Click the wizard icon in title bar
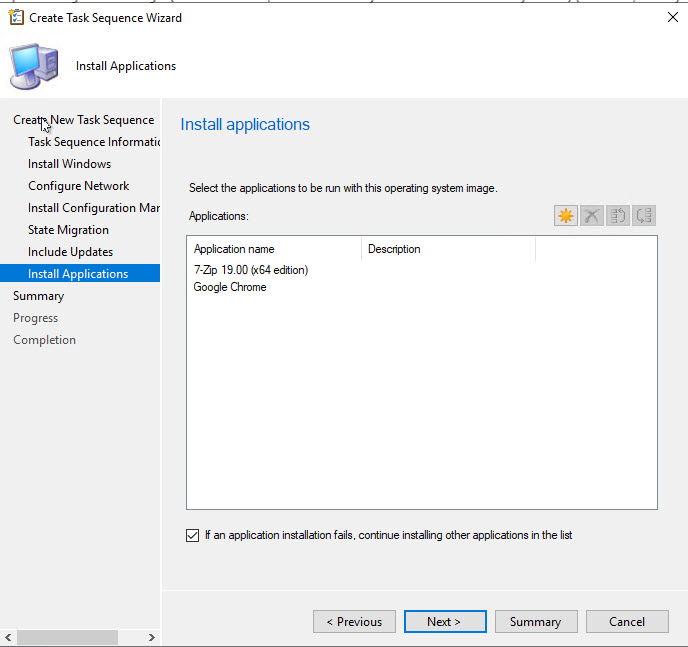 [x=15, y=17]
